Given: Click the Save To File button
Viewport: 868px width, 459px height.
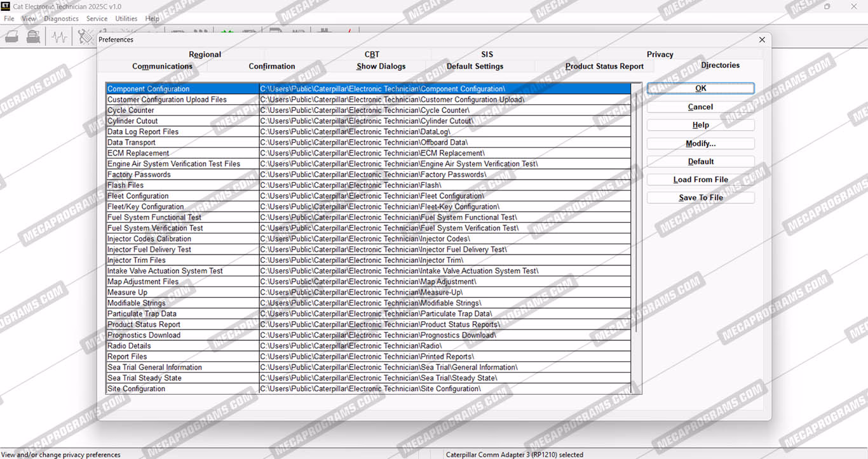Looking at the screenshot, I should [x=700, y=197].
